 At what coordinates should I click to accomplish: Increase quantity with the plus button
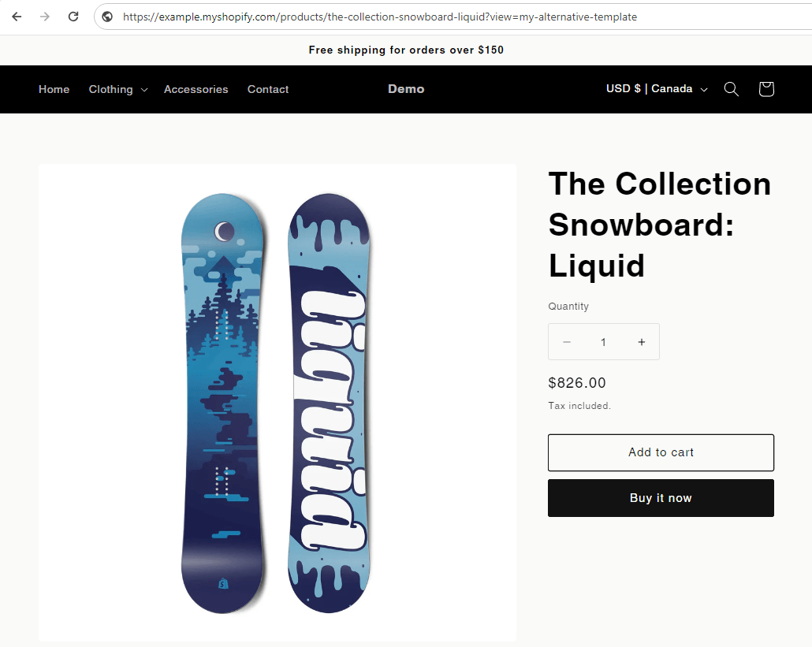[642, 342]
